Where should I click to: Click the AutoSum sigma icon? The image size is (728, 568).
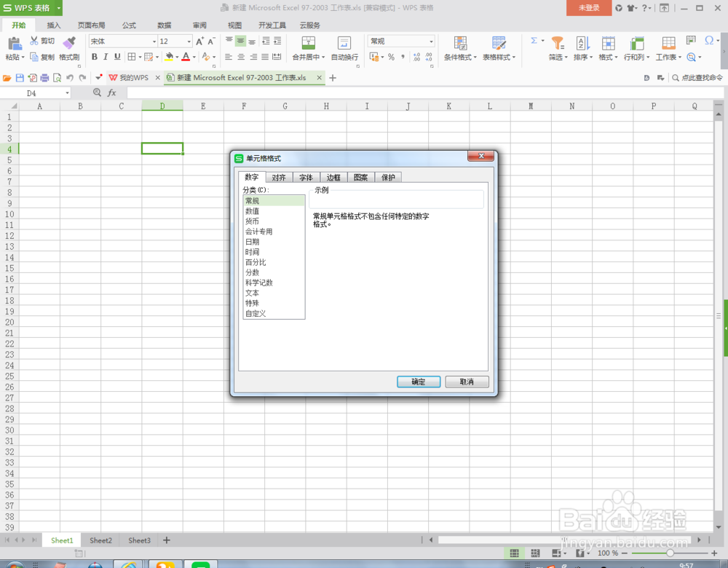click(534, 40)
